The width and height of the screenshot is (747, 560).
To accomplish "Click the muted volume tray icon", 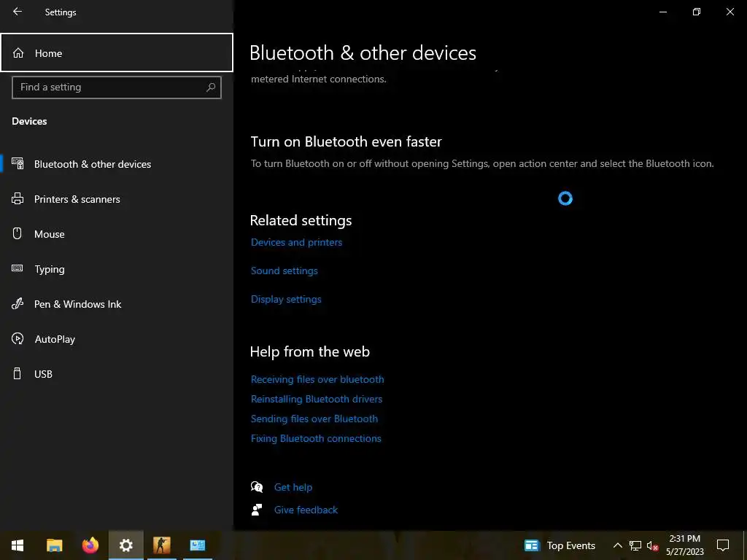I will coord(652,545).
